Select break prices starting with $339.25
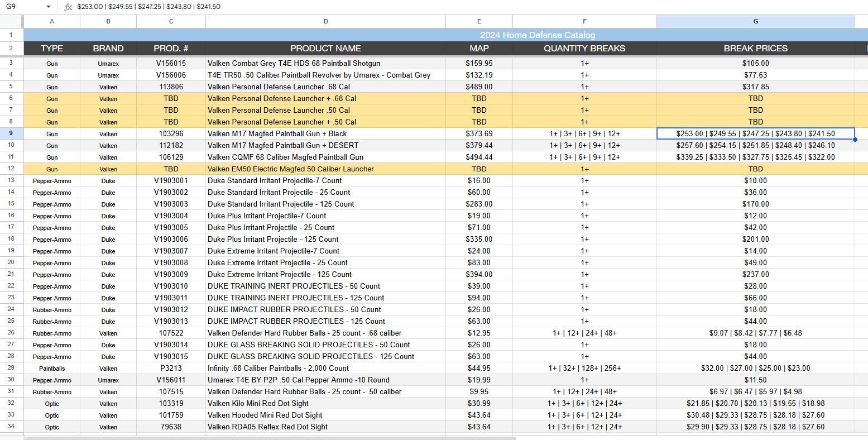Image resolution: width=868 pixels, height=440 pixels. coord(756,157)
